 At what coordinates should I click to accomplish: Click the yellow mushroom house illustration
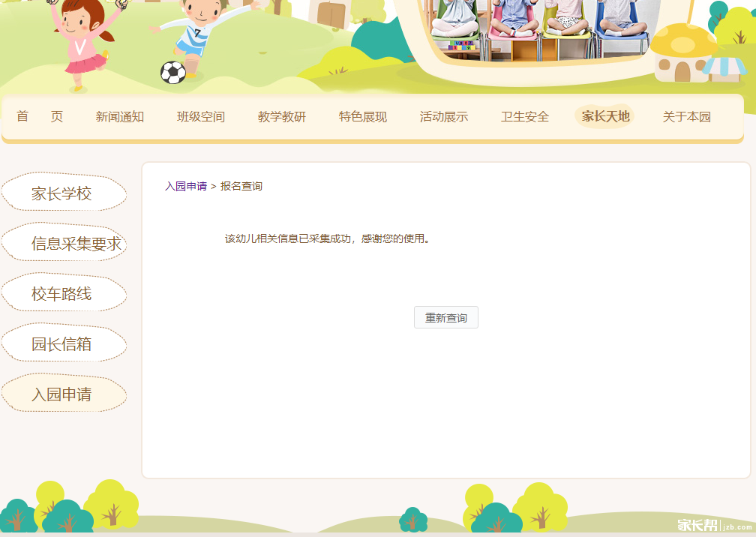tap(685, 53)
